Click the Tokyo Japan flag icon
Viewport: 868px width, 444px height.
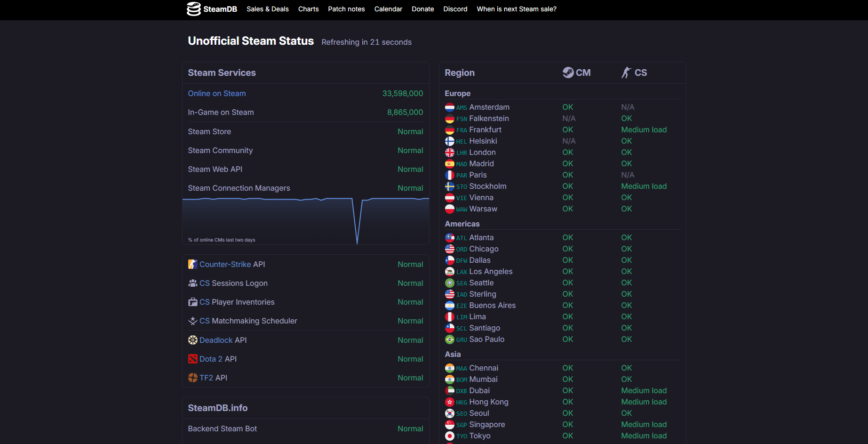point(450,436)
